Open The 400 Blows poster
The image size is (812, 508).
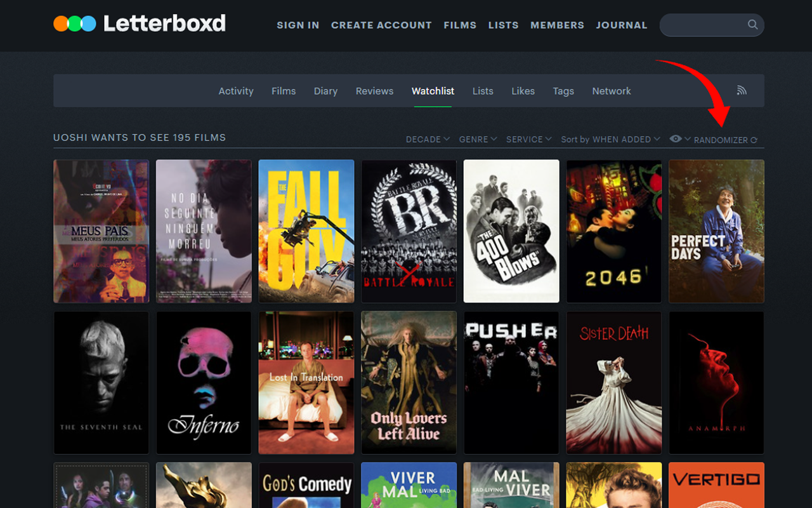511,231
